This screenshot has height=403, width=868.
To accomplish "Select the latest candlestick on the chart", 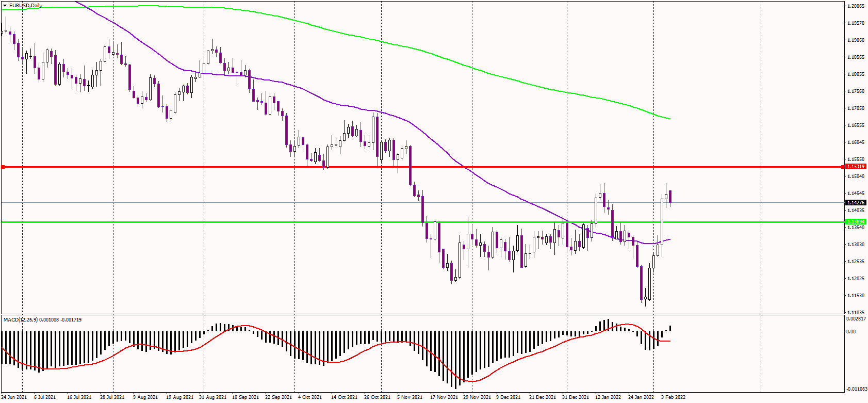I will (670, 197).
